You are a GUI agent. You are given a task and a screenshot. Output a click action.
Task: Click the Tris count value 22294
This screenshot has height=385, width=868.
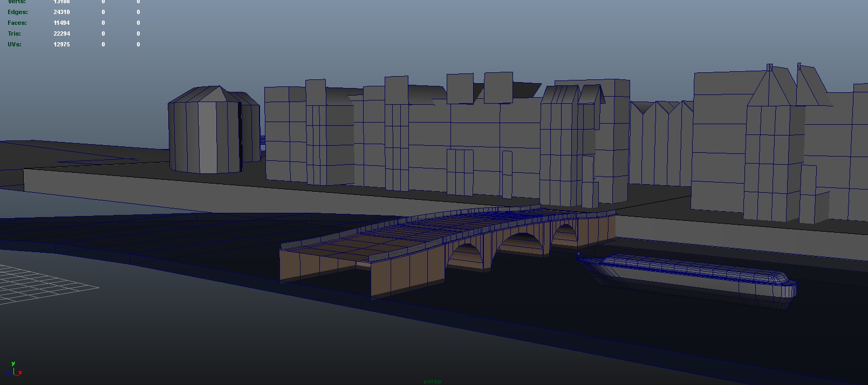(x=61, y=33)
